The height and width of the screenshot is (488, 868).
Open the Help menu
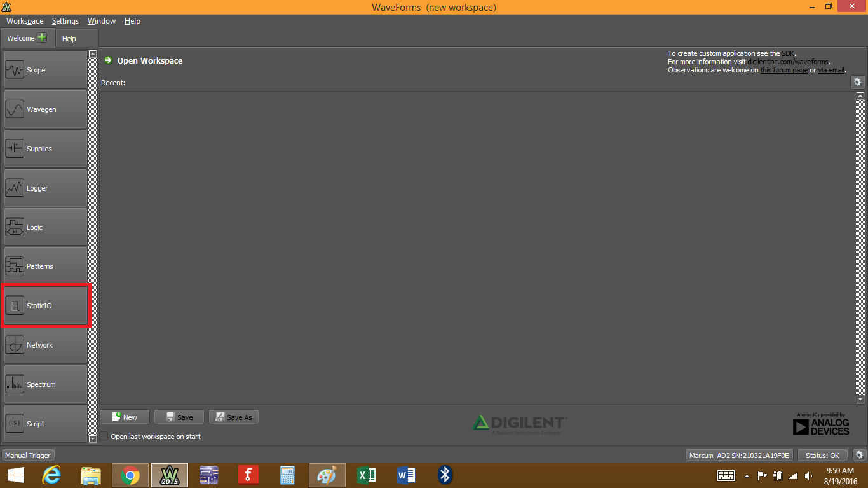(x=132, y=21)
